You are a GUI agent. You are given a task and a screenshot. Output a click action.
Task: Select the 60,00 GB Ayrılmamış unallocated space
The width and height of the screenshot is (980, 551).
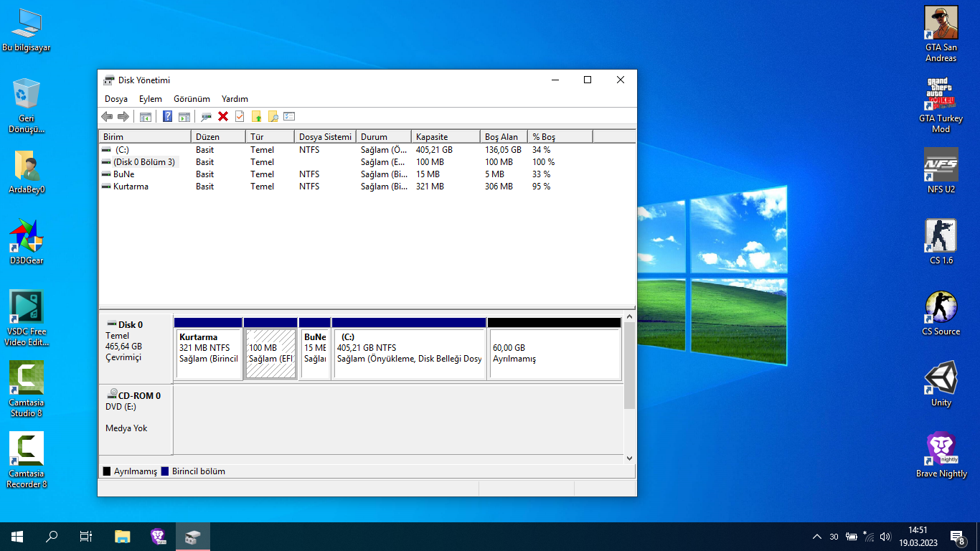(554, 353)
